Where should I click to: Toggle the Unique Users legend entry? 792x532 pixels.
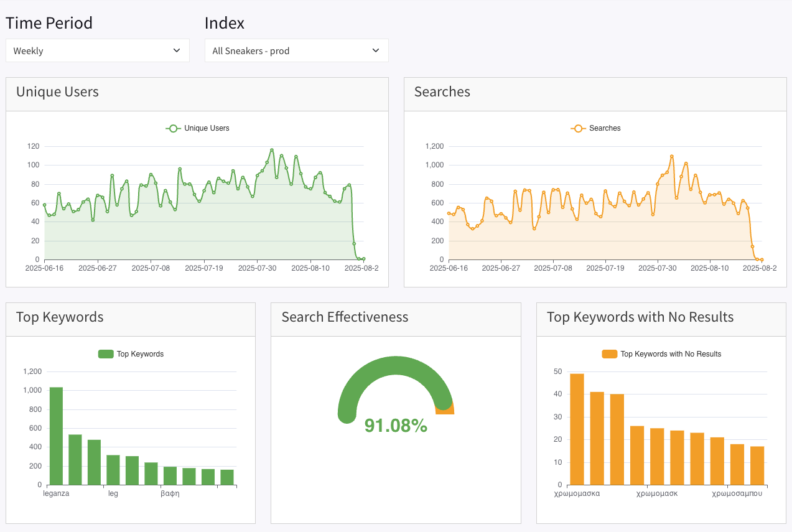[x=206, y=128]
